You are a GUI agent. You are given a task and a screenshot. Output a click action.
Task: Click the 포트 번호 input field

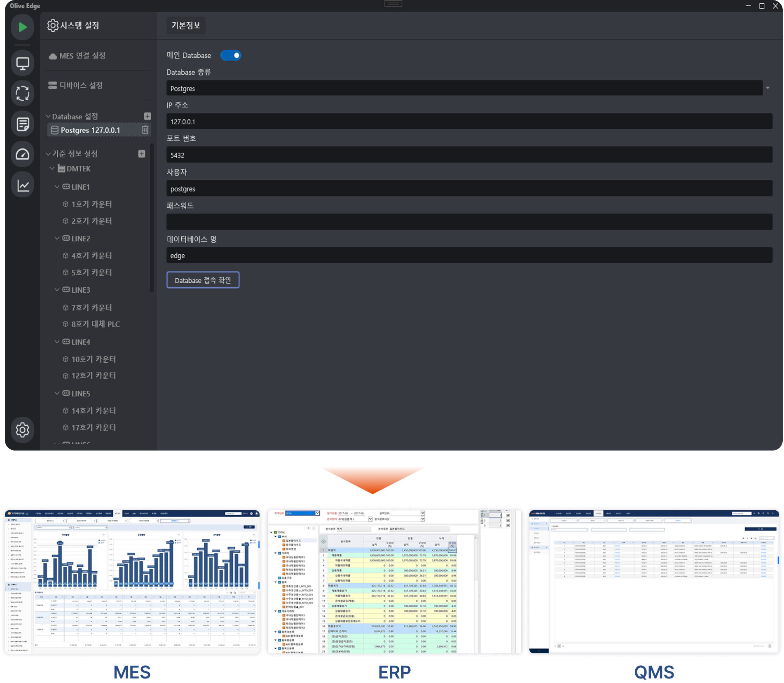(469, 155)
